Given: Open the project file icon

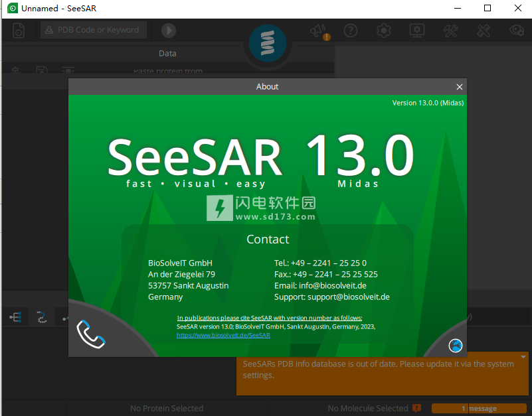Looking at the screenshot, I should 19,31.
